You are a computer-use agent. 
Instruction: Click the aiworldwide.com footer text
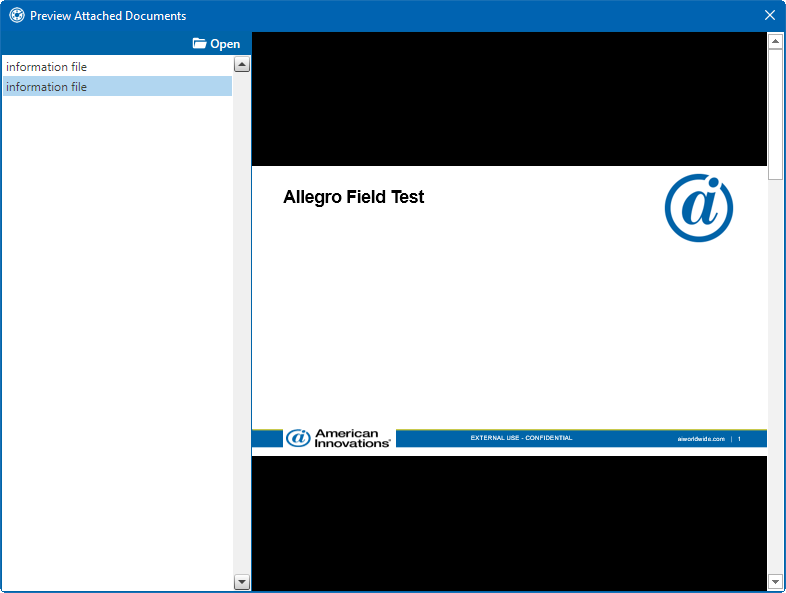point(701,439)
